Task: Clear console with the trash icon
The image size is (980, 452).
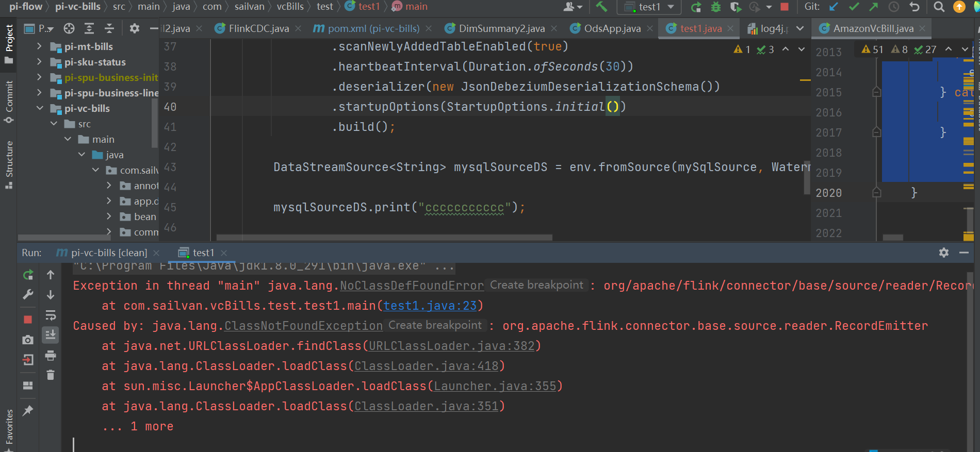Action: pos(51,375)
